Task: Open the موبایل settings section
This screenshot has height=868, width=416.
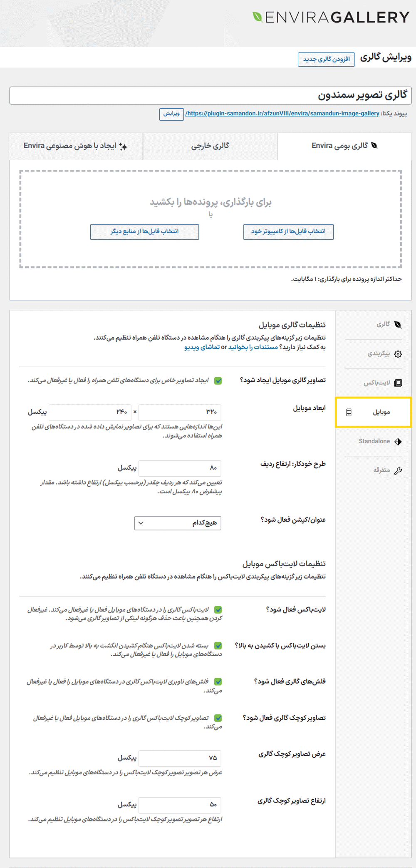Action: pos(374,412)
